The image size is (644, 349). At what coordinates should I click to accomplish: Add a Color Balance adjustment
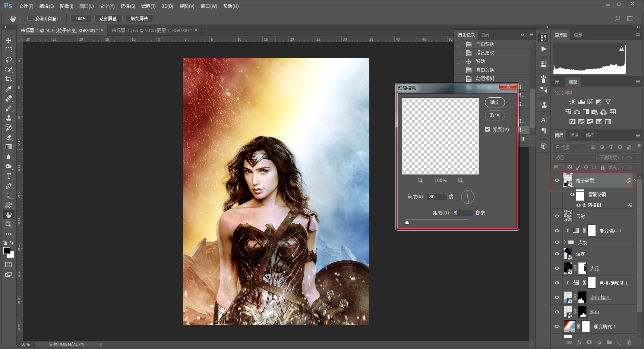(x=577, y=112)
